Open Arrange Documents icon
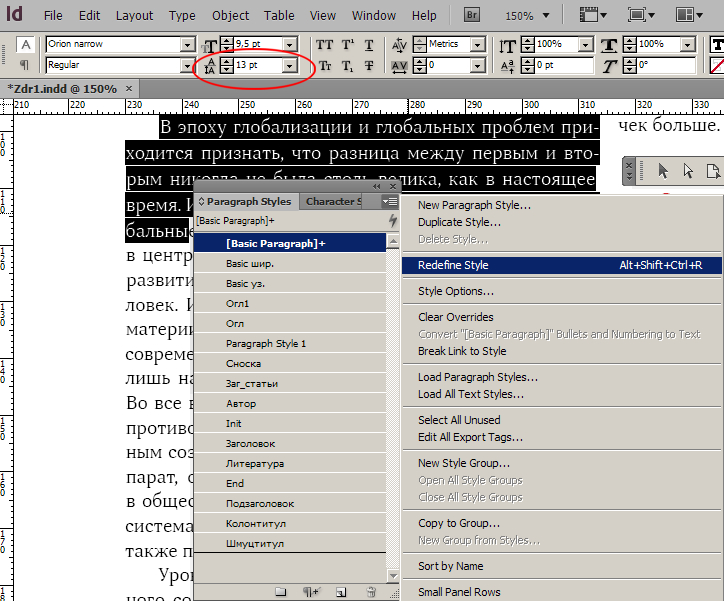 pyautogui.click(x=689, y=15)
